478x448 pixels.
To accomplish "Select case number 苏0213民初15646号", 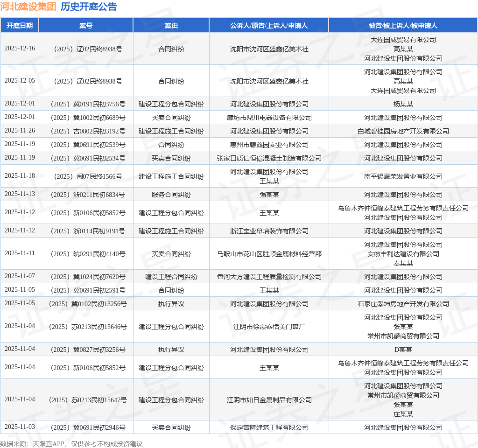I will point(88,327).
